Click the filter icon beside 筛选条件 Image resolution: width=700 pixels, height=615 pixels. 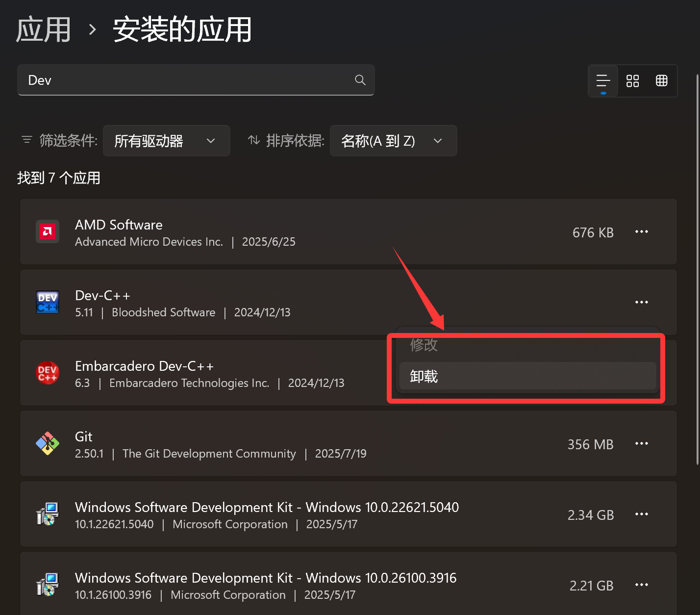[x=27, y=140]
